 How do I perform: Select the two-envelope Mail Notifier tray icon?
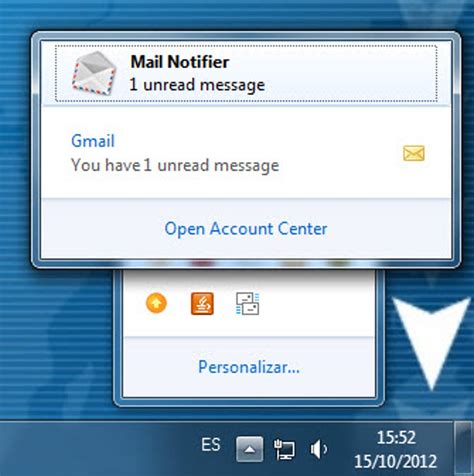click(x=247, y=304)
